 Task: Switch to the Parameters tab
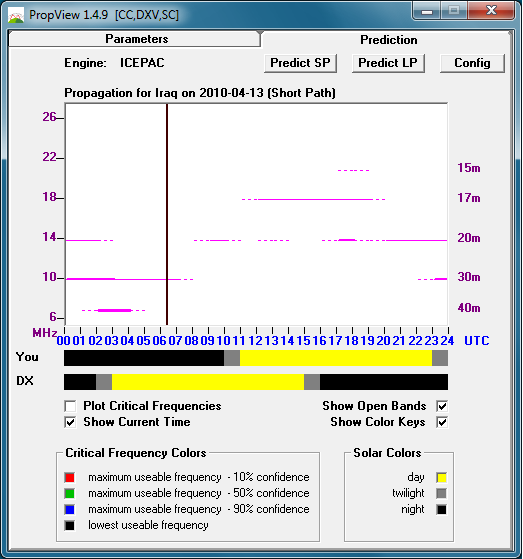tap(136, 39)
